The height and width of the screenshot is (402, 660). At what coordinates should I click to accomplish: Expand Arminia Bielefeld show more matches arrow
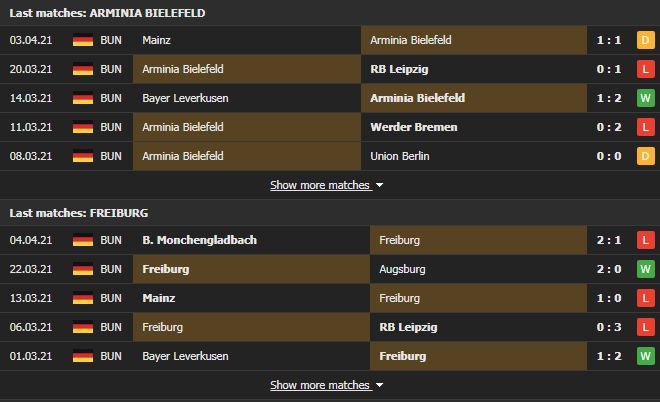380,185
